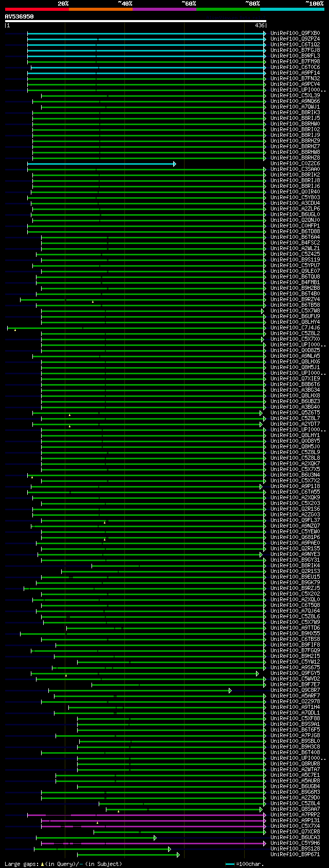Select the UniRef100_C0Z2C6 label
Screen dimensions: 329x868
295,164
